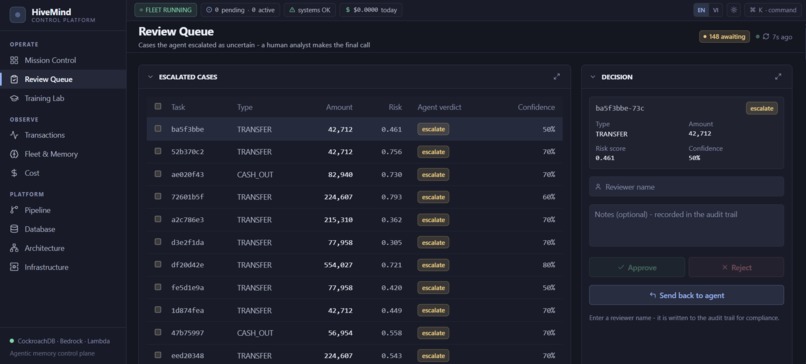The image size is (806, 364).
Task: Click the refresh icon beside 7s ago
Action: 766,37
